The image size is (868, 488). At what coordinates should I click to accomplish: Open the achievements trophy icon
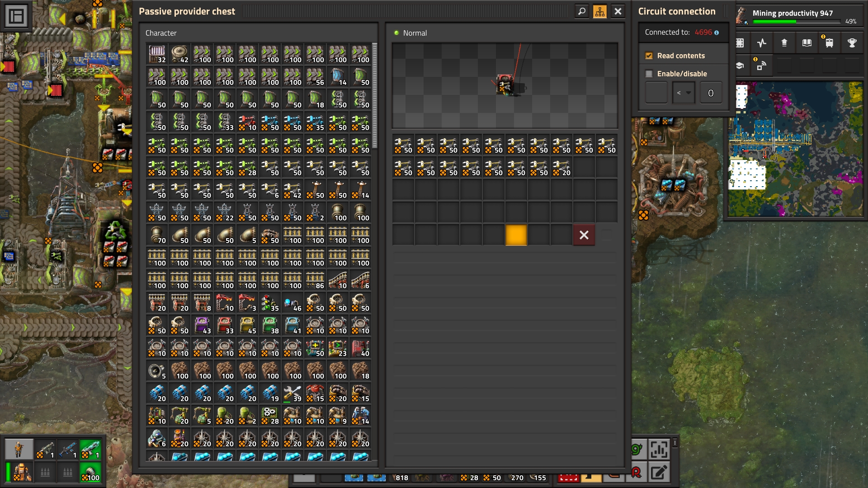[x=852, y=43]
